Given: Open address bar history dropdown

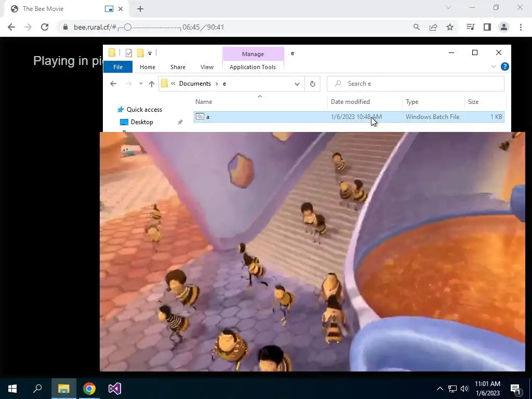Looking at the screenshot, I should 297,84.
